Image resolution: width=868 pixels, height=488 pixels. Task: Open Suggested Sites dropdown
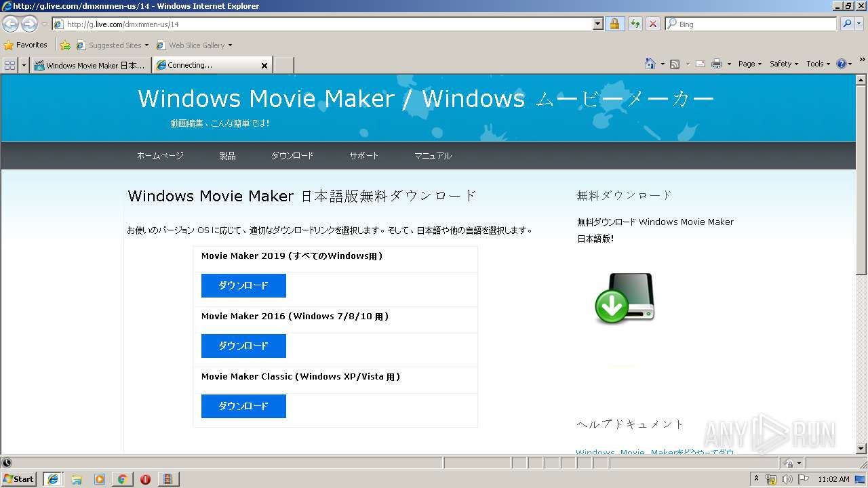click(x=112, y=45)
